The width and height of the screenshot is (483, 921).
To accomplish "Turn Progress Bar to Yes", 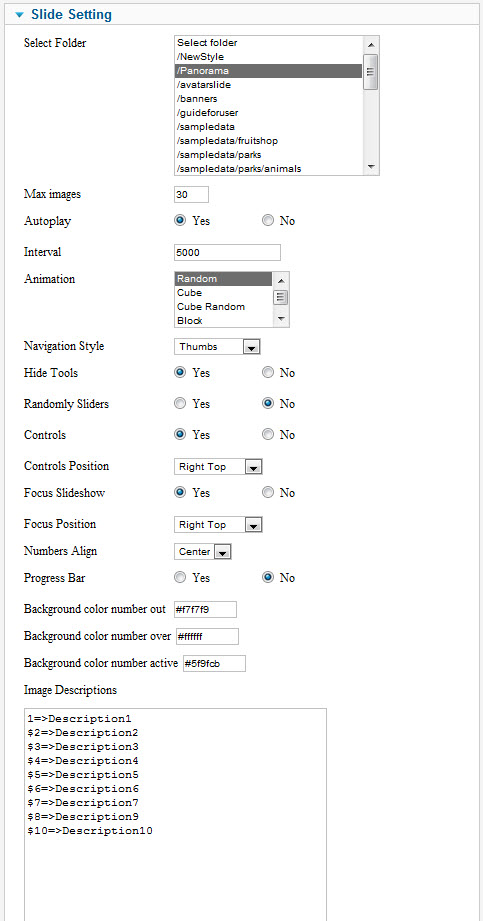I will [180, 577].
